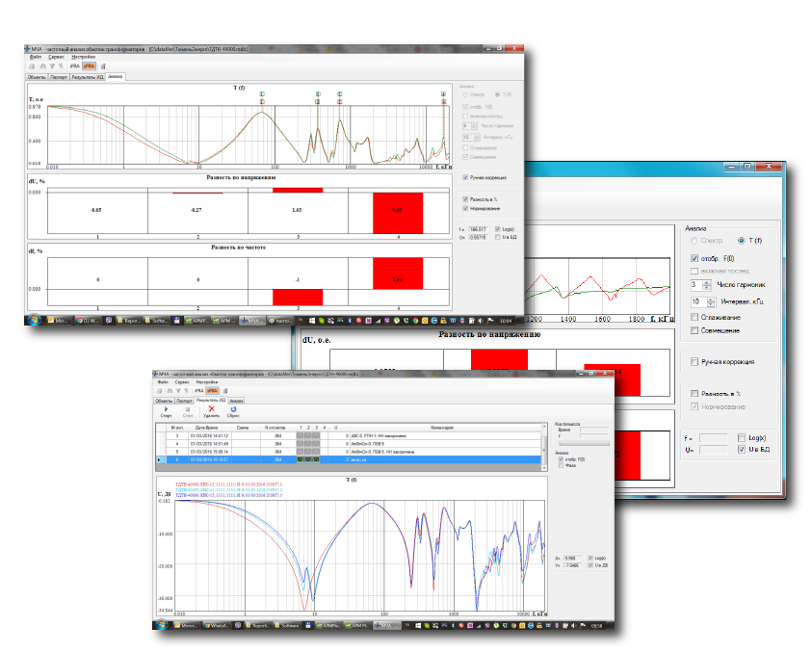The image size is (812, 652).
Task: Switch to Анализ tab in bottom window
Action: [x=236, y=400]
